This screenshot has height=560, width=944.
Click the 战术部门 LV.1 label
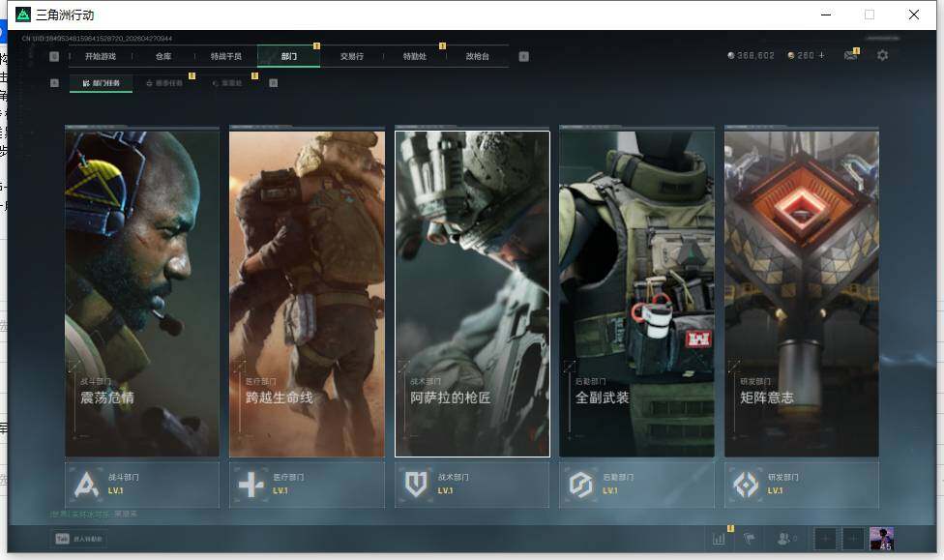point(446,490)
